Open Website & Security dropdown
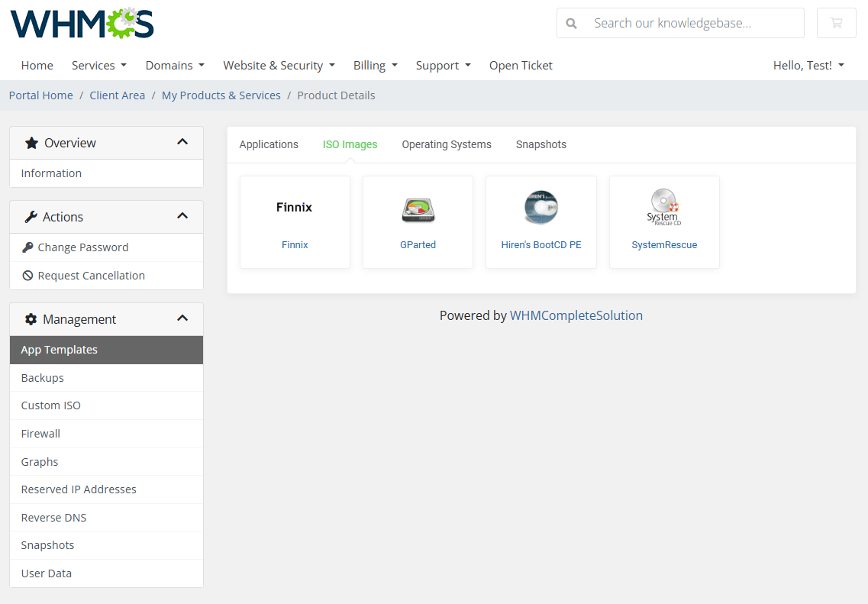 279,66
